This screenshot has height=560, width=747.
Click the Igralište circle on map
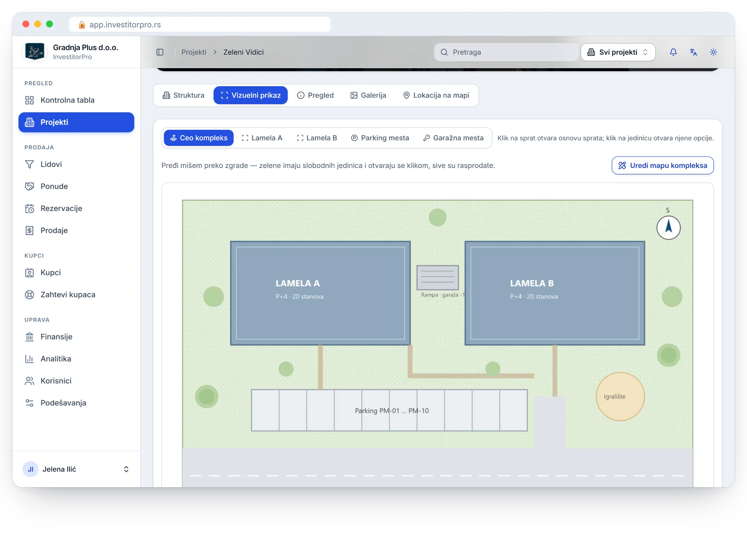click(620, 396)
